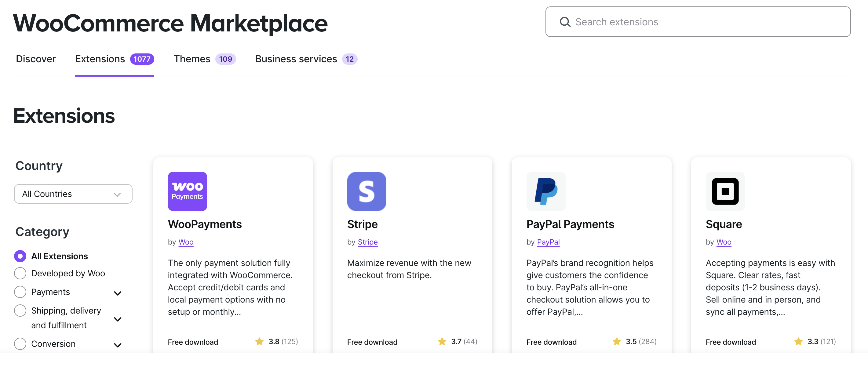Open the Square extension title
868x367 pixels.
click(724, 224)
